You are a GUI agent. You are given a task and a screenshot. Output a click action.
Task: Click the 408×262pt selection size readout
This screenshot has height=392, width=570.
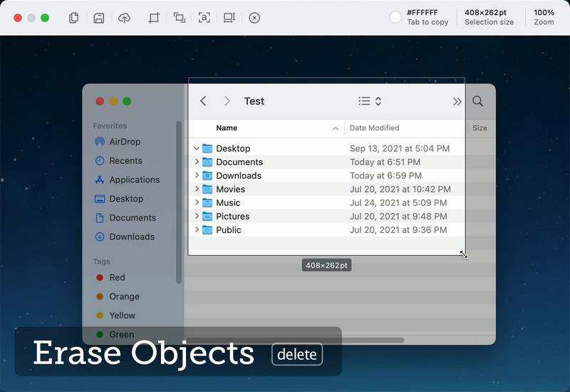[x=489, y=17]
